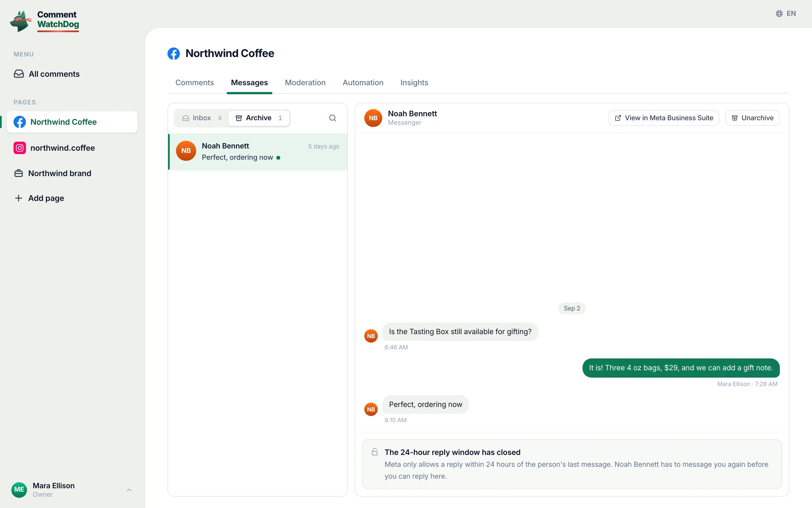This screenshot has width=812, height=508.
Task: Click View in Meta Business Suite
Action: (x=664, y=118)
